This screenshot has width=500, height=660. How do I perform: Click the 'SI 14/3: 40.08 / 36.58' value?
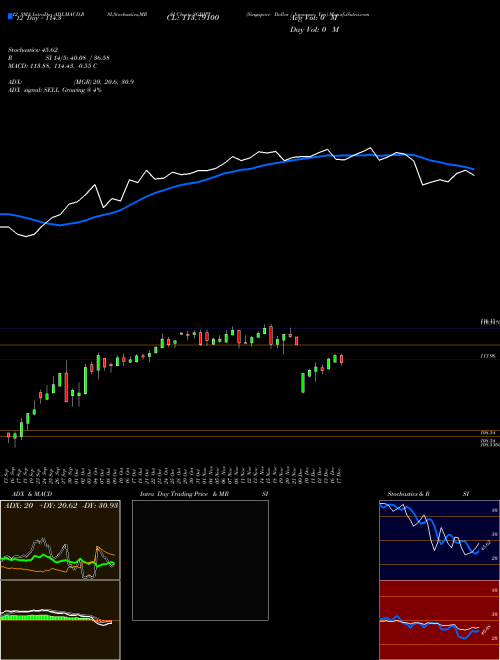78,58
